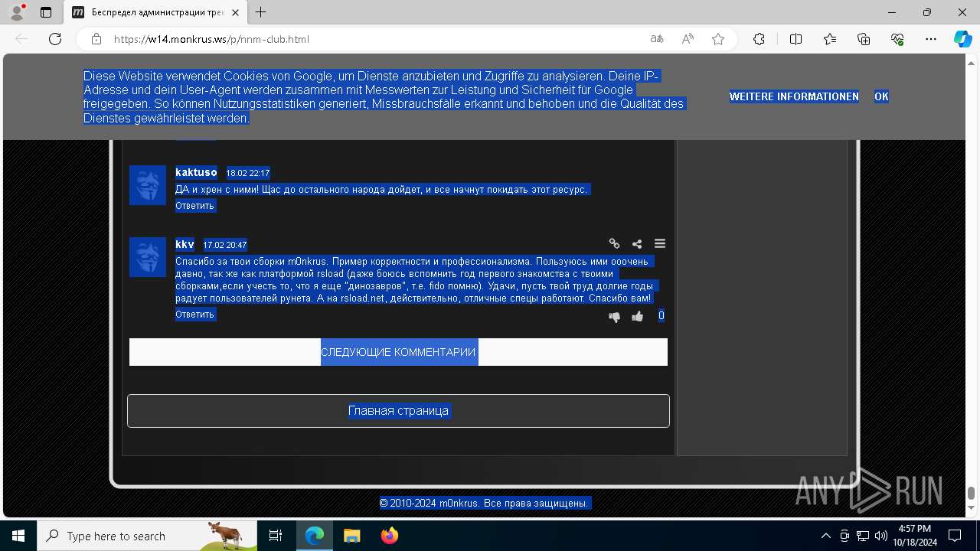
Task: Add page to favorites star icon
Action: (x=718, y=39)
